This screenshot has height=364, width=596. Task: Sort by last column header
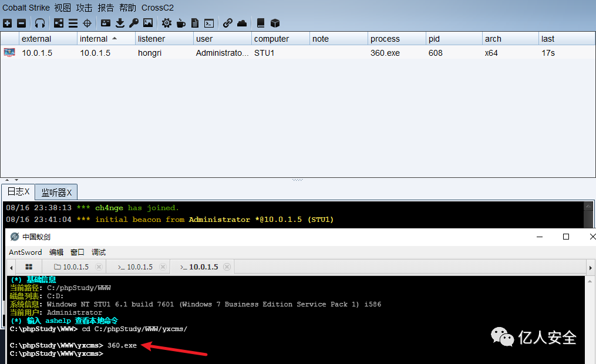pos(567,39)
